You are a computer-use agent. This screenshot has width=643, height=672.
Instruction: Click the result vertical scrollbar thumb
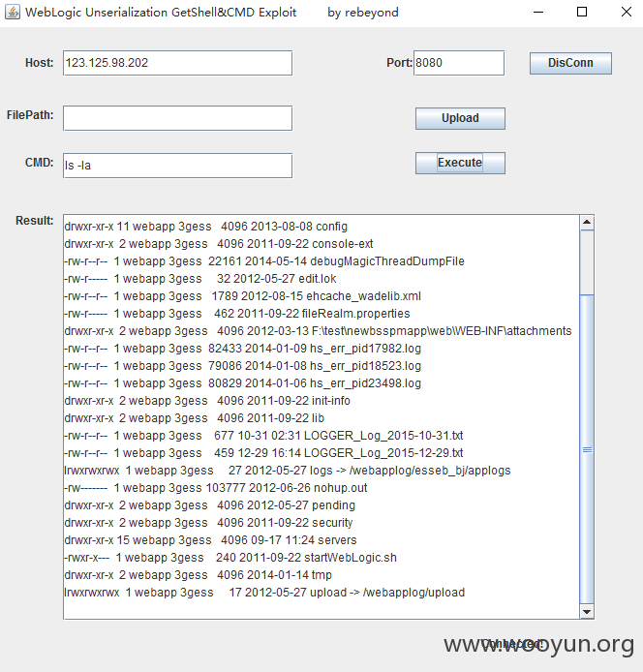tap(587, 449)
